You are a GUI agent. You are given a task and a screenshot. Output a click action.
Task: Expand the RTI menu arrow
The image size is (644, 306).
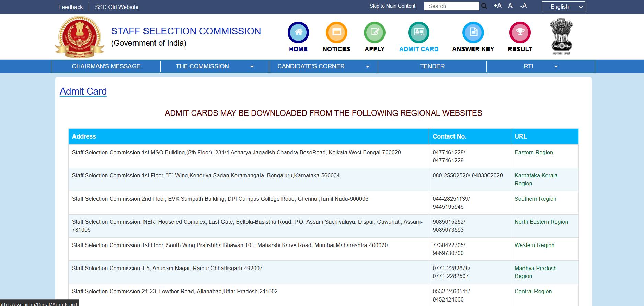[556, 67]
